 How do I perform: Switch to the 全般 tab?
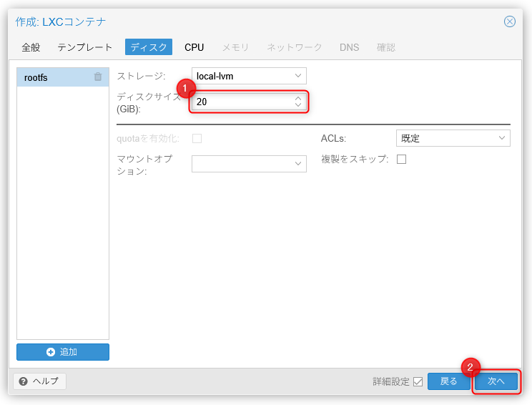pyautogui.click(x=31, y=47)
